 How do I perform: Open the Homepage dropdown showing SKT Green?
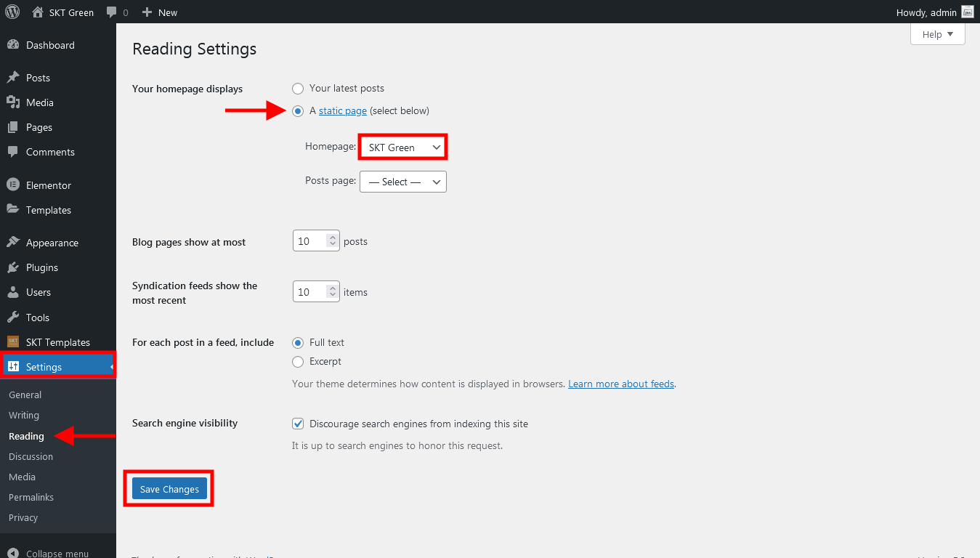coord(403,147)
